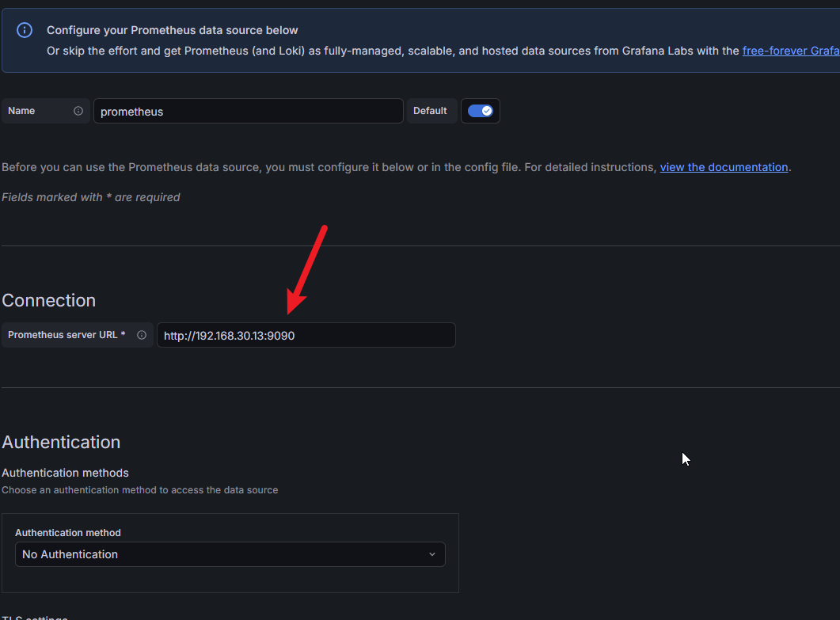Click the Prometheus server URL input field

[306, 335]
